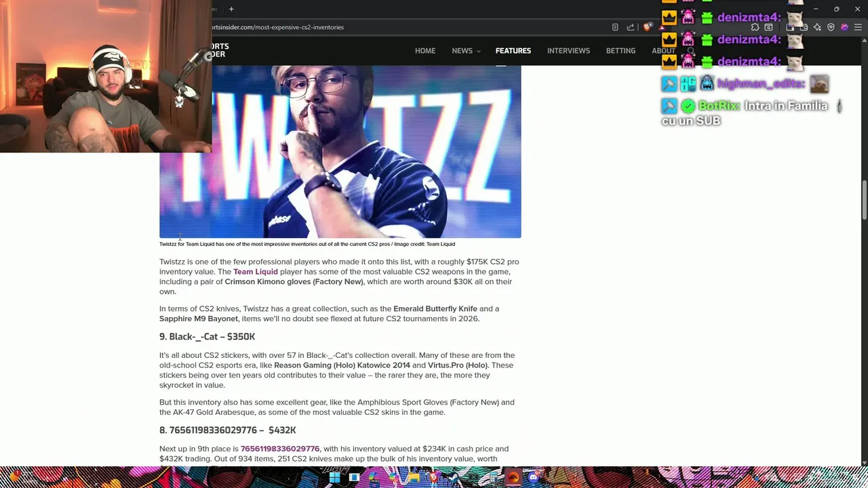
Task: Expand the NEWS dropdown menu
Action: tap(466, 51)
